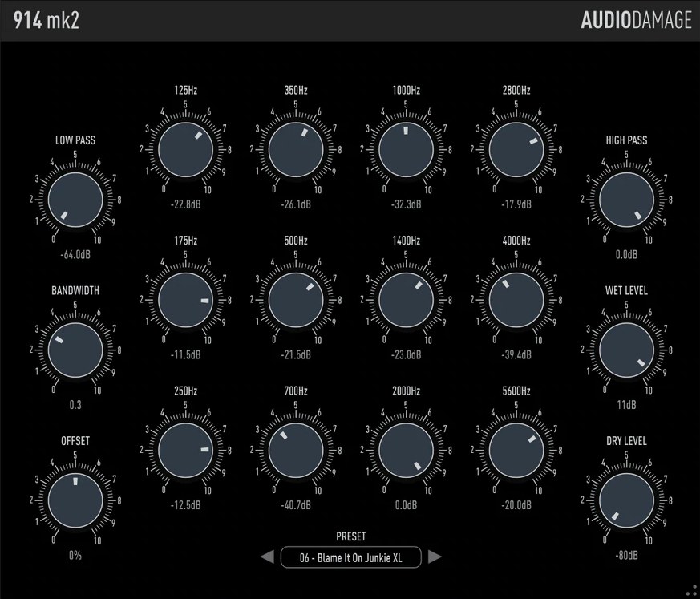Adjust the 2800Hz band knob
Image resolution: width=700 pixels, height=599 pixels.
tap(515, 148)
